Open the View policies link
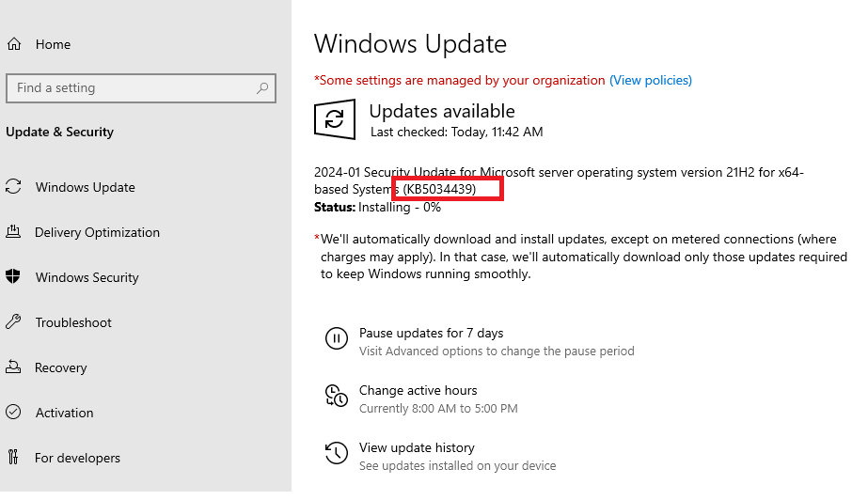 (x=651, y=80)
